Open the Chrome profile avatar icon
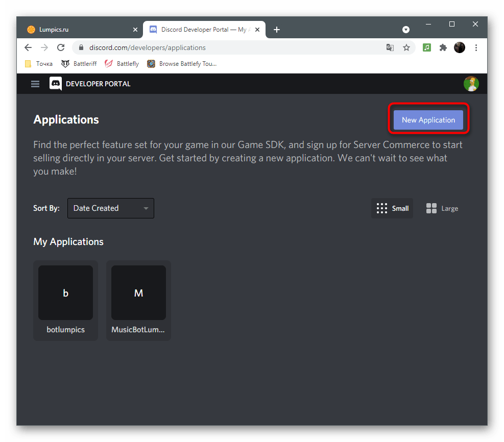 pos(459,47)
